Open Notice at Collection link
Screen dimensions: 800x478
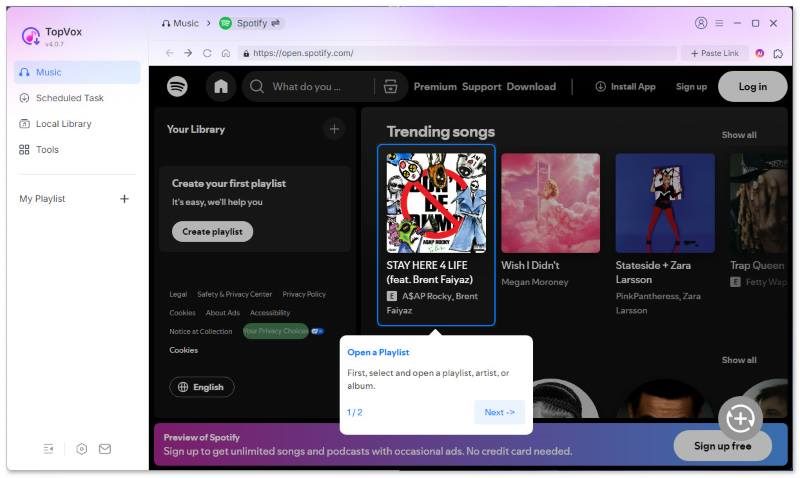click(x=201, y=332)
